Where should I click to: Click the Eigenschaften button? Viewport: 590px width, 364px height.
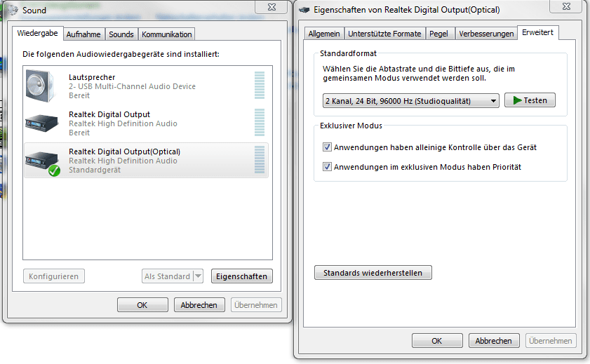pyautogui.click(x=241, y=276)
